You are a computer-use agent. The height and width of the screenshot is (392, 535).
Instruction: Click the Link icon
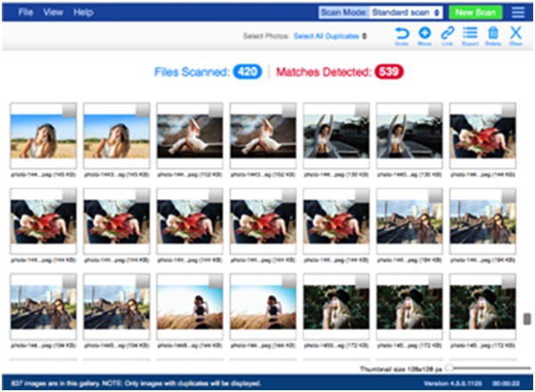click(x=448, y=34)
